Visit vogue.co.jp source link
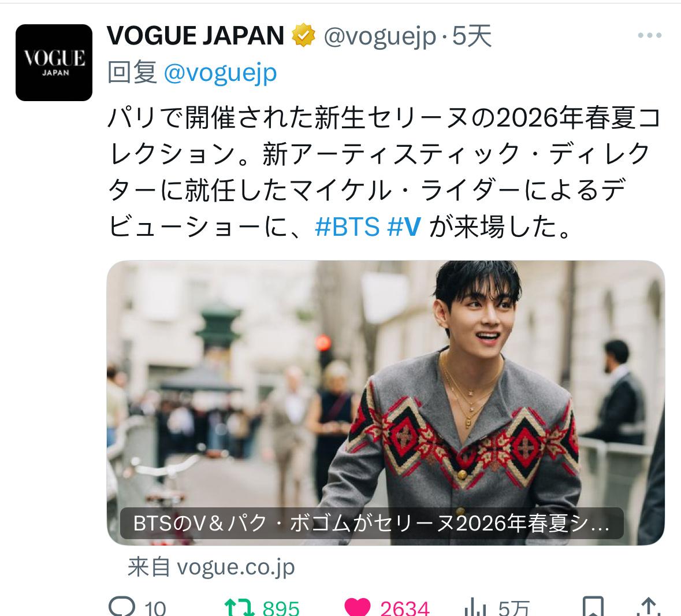The height and width of the screenshot is (616, 681). [x=211, y=567]
